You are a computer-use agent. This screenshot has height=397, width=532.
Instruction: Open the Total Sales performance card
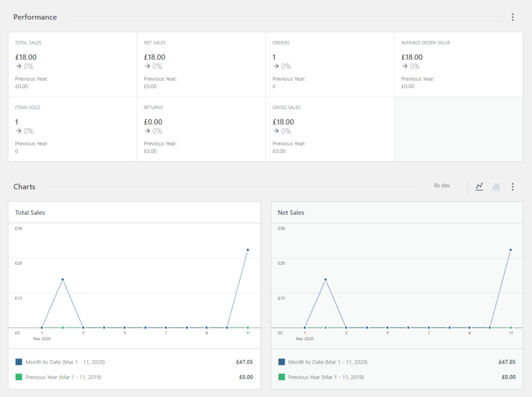(x=72, y=64)
